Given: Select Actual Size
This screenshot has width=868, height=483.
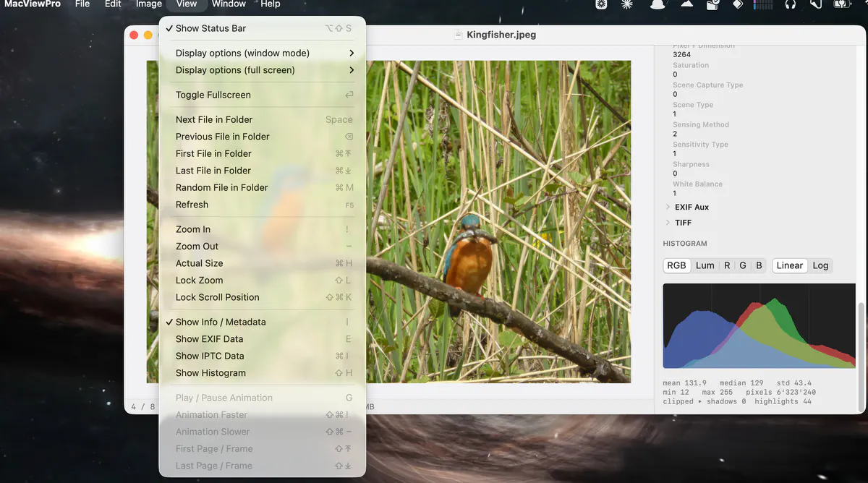Looking at the screenshot, I should (x=263, y=263).
